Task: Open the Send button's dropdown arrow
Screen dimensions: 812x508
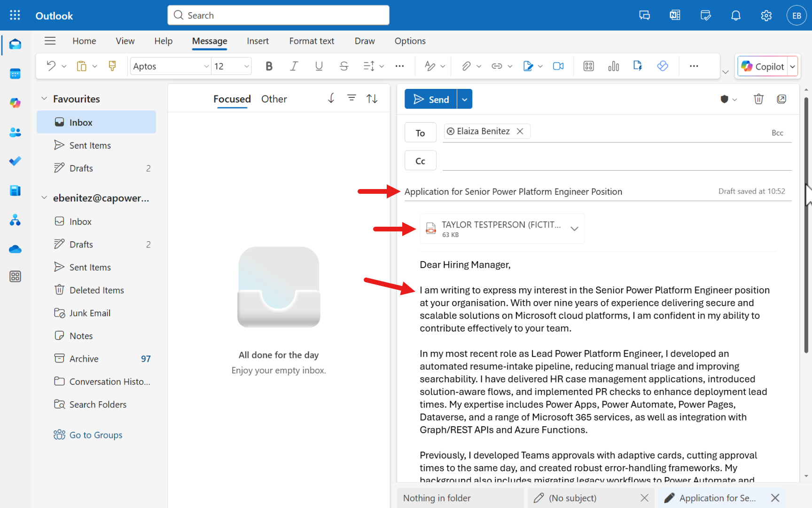Action: click(464, 99)
